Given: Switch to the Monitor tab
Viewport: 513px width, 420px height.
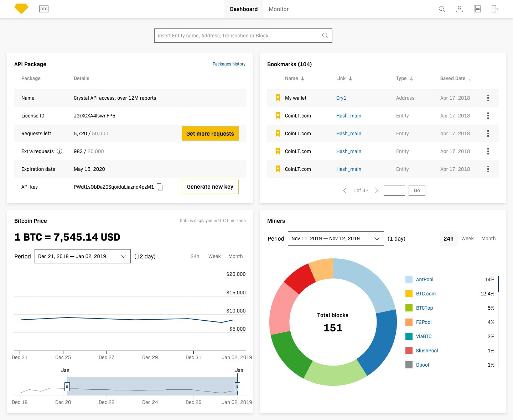Looking at the screenshot, I should [279, 9].
